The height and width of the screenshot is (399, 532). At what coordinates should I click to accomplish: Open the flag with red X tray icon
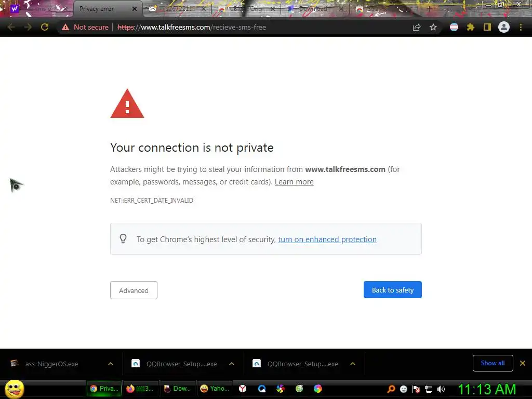point(416,389)
